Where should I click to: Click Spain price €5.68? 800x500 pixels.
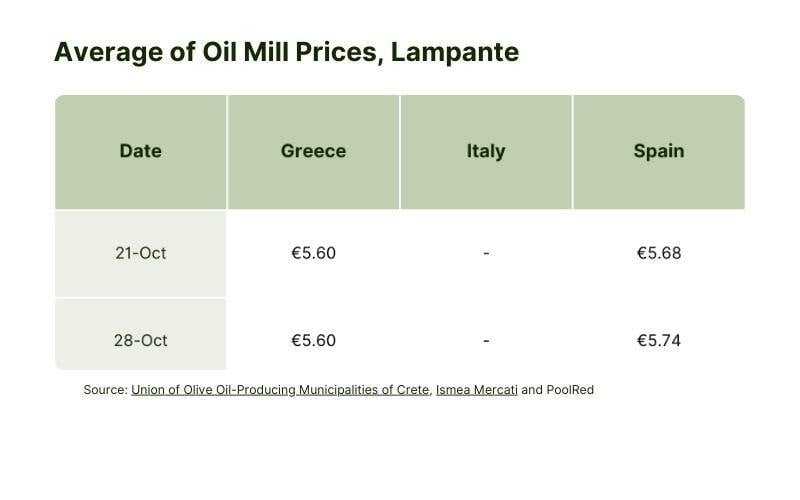coord(659,253)
